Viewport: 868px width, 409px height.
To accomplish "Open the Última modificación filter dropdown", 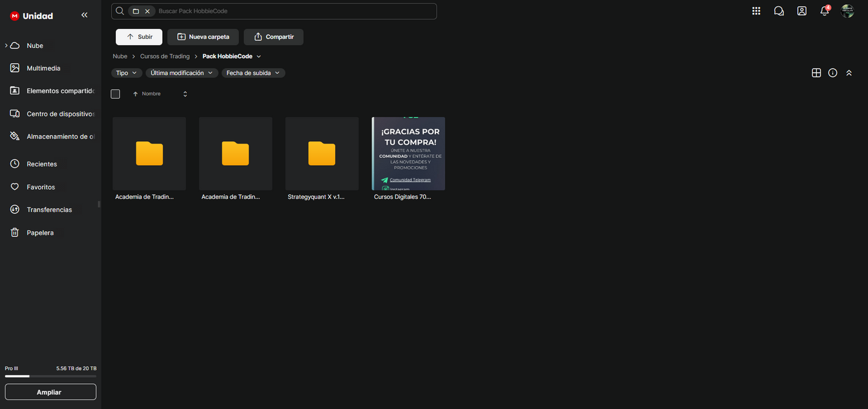I will coord(181,73).
